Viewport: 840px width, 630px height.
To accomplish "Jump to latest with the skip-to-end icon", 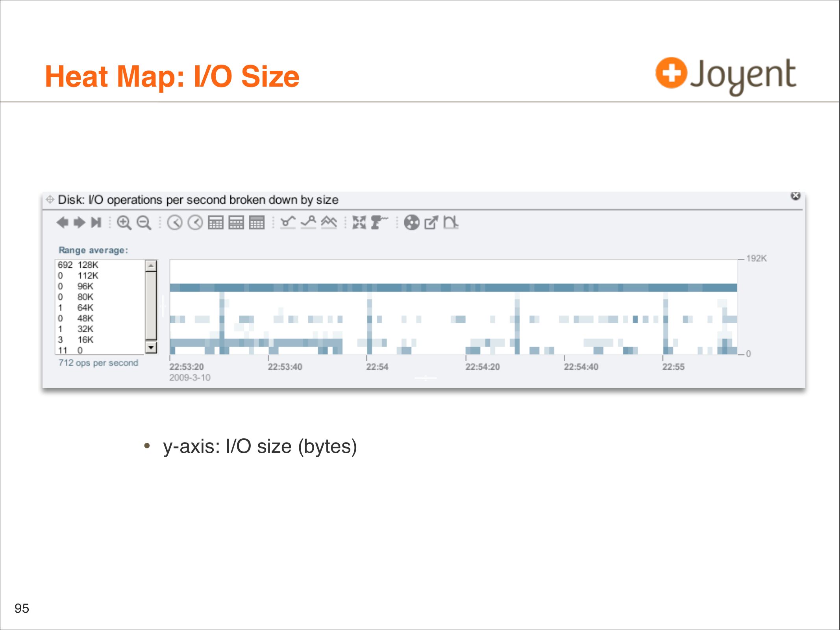I will coord(96,223).
